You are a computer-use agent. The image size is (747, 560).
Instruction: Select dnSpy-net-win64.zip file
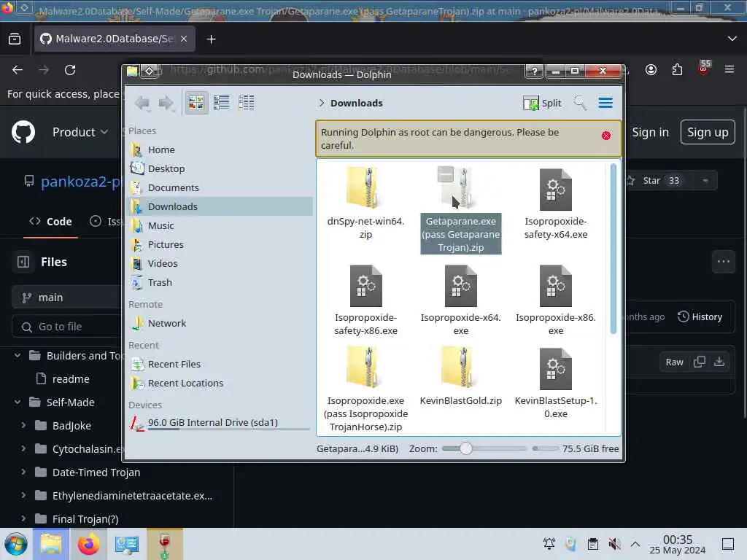pos(366,203)
